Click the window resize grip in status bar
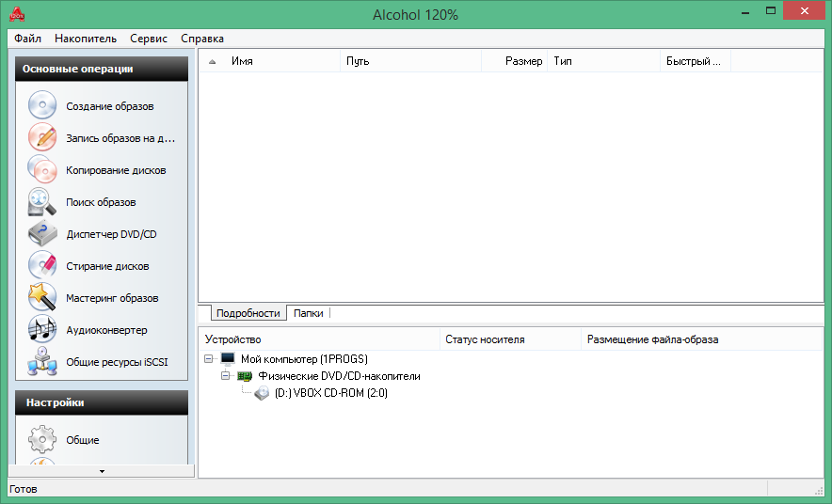The image size is (832, 504). tap(818, 490)
